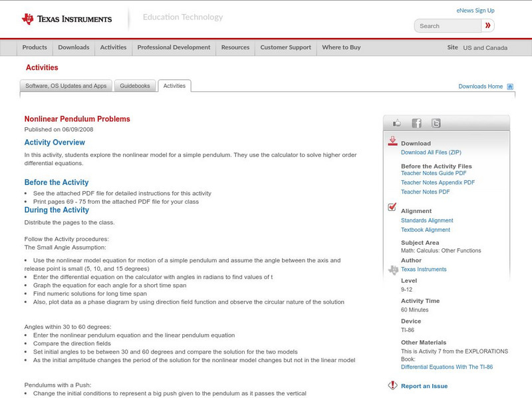Screen dimensions: 532x398
Task: Click 'Pendulums with a Push:' text
Action: coord(58,385)
